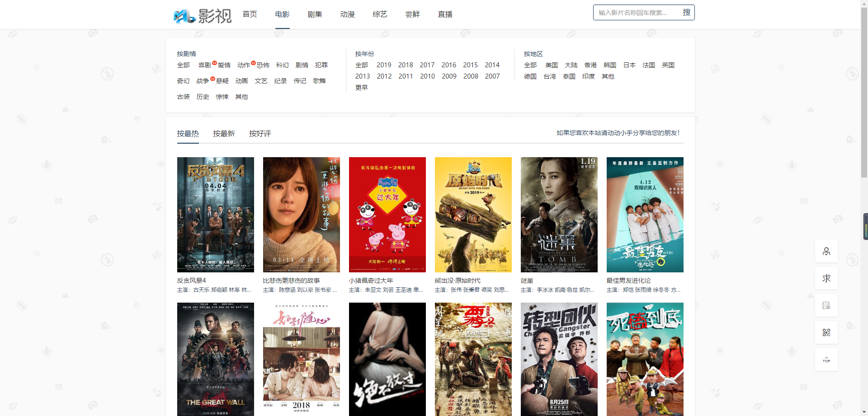Viewport: 868px width, 416px height.
Task: Switch to the 按最新 sorting tab
Action: [224, 134]
